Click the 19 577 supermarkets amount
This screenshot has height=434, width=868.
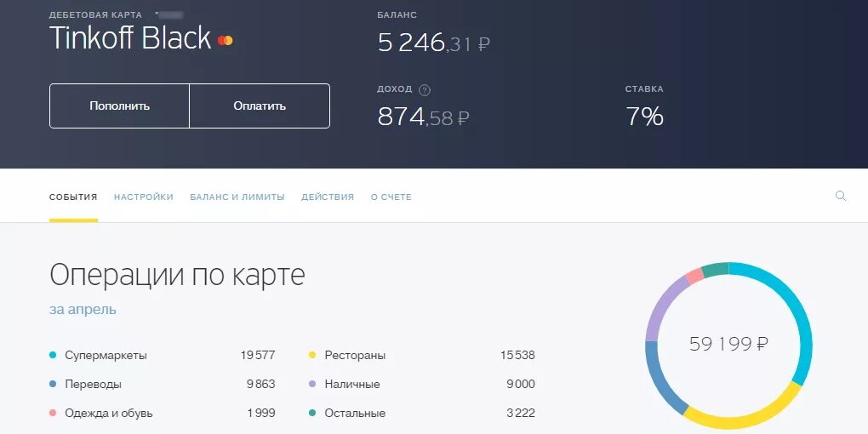click(x=257, y=356)
